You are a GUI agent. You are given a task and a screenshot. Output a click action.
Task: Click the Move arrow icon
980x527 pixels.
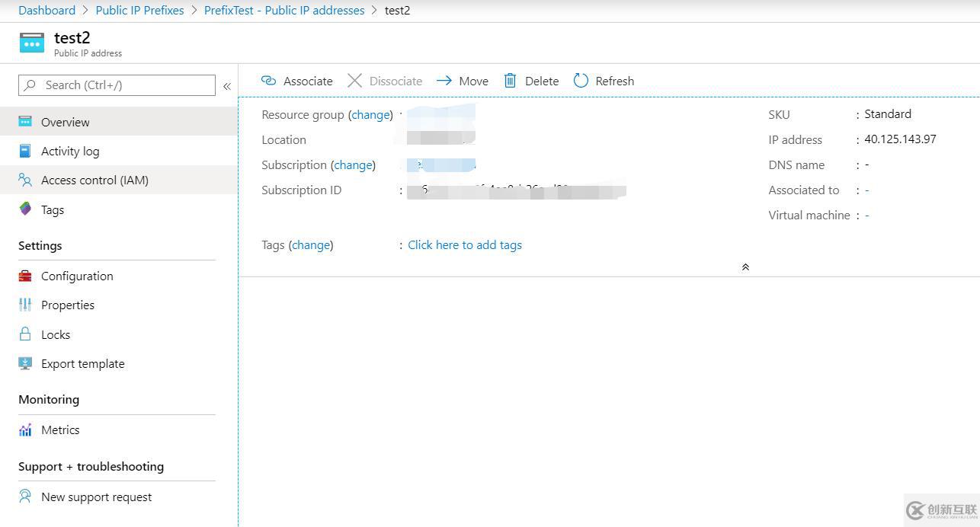[x=444, y=81]
